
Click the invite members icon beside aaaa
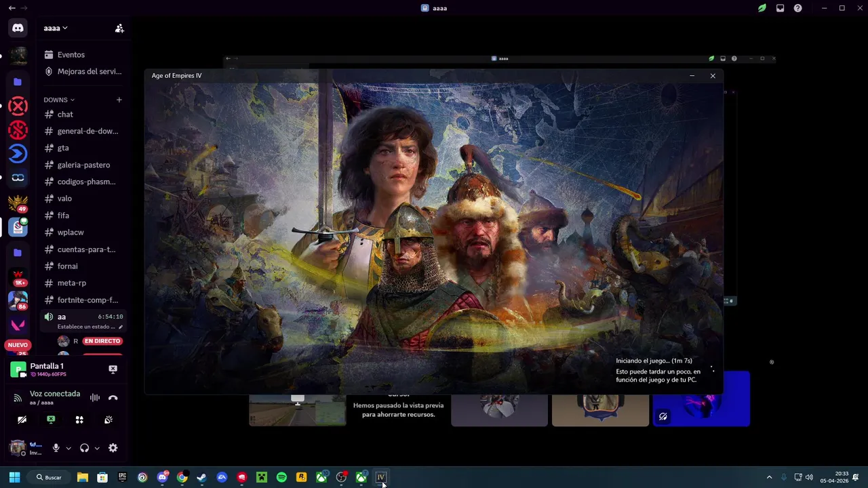coord(119,28)
